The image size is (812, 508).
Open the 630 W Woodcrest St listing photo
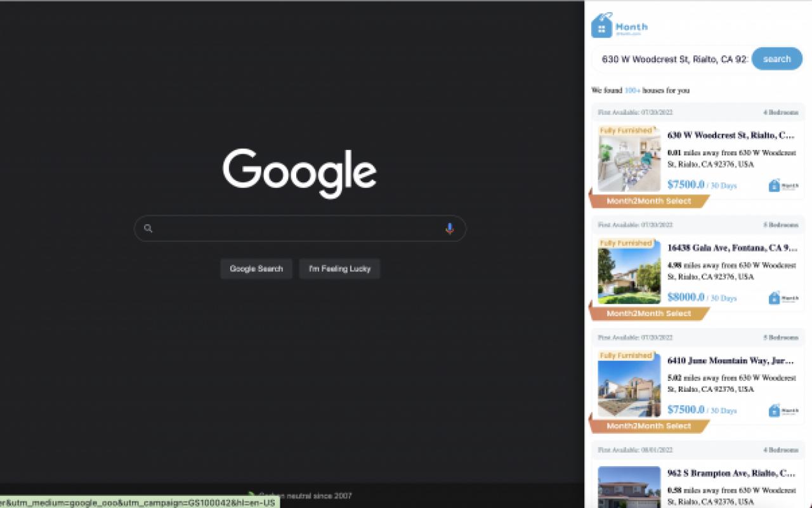click(629, 159)
